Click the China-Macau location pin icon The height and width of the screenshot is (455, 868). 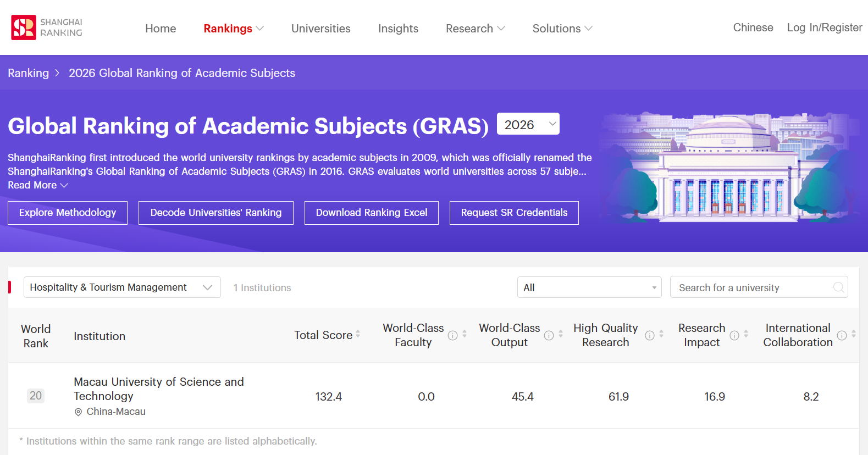click(x=78, y=412)
